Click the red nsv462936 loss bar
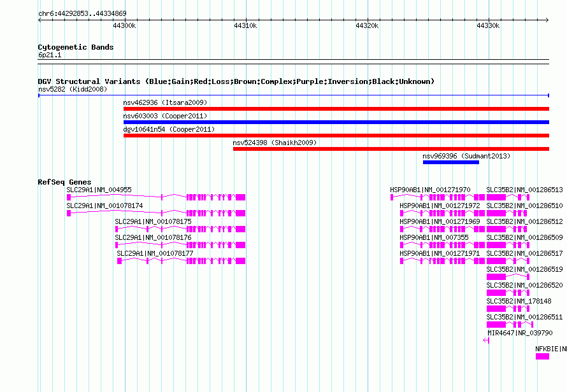Viewport: 567px width, 392px height. (336, 109)
